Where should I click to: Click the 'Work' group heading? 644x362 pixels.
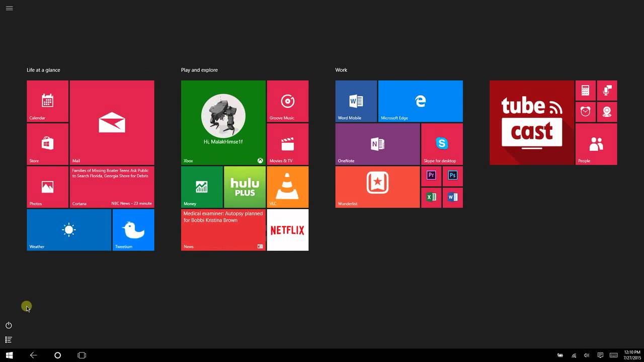(x=341, y=70)
